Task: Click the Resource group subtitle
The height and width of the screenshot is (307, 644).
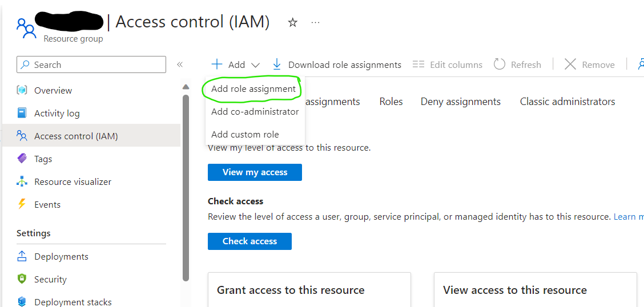Action: pos(73,39)
